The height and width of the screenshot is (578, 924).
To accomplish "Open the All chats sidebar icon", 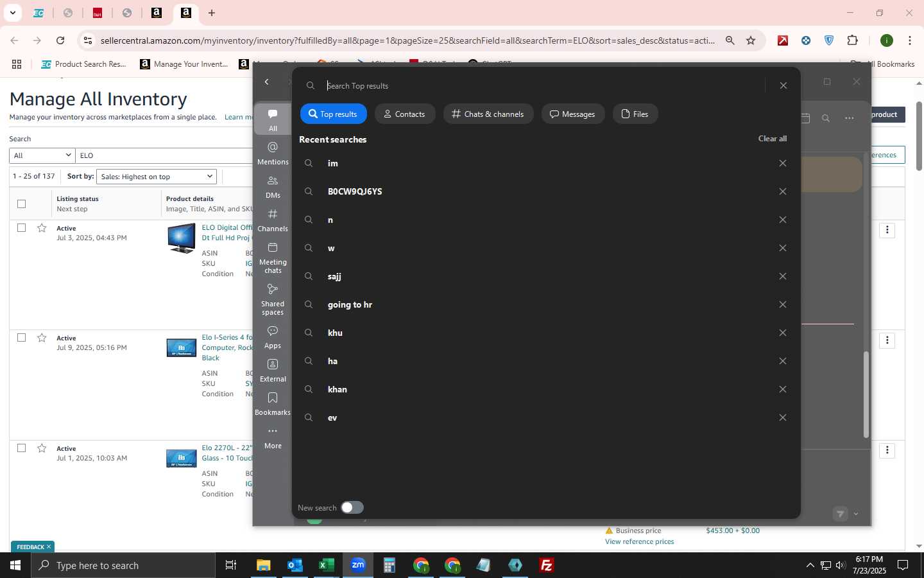I will click(273, 119).
